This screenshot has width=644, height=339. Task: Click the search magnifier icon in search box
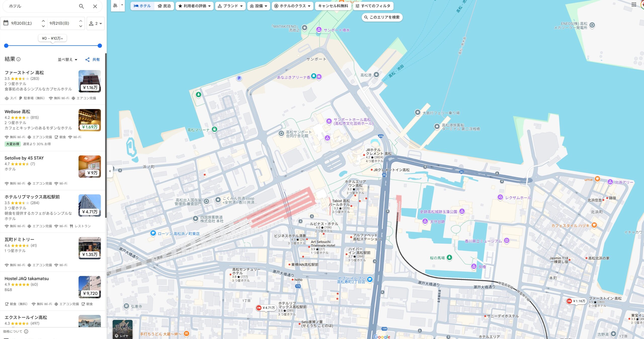pyautogui.click(x=81, y=6)
